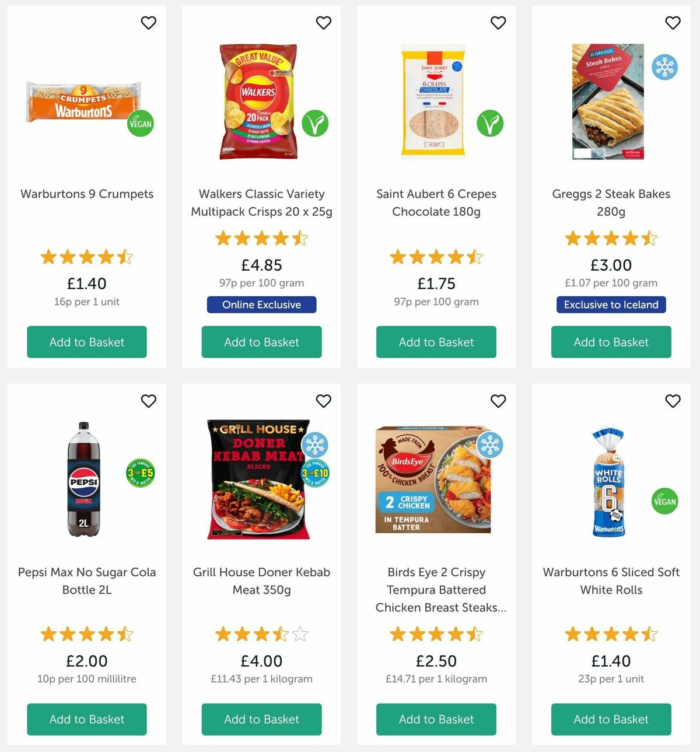Click the star rating under Grill House Kebab Meat
Screen dimensions: 700x752
pos(261,634)
